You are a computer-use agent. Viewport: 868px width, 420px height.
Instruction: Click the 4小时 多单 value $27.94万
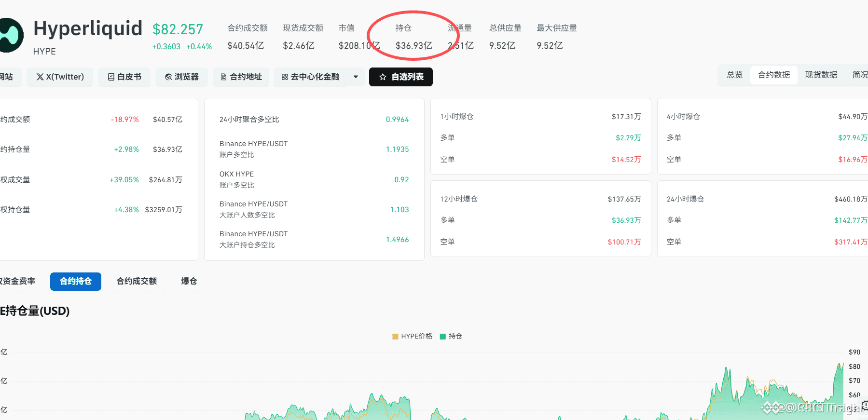pyautogui.click(x=853, y=138)
